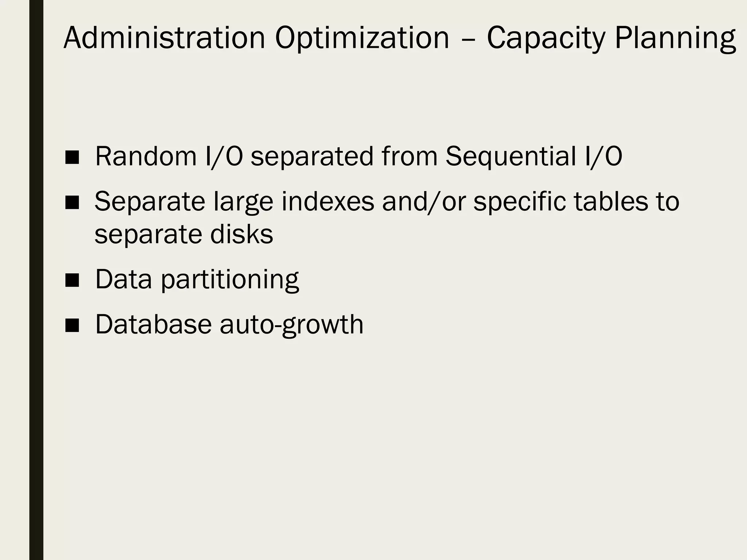747x560 pixels.
Task: Click the word separated in first bullet
Action: click(x=312, y=157)
